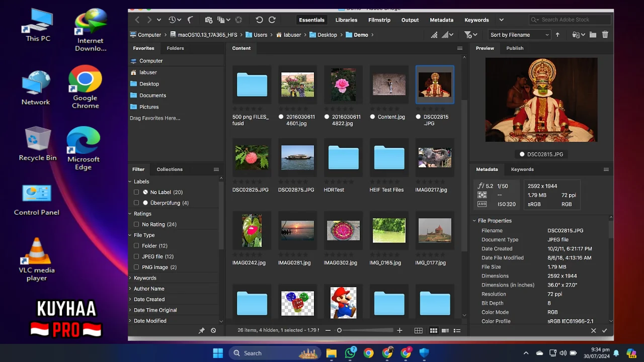Delete item with the trash icon

coord(605,35)
